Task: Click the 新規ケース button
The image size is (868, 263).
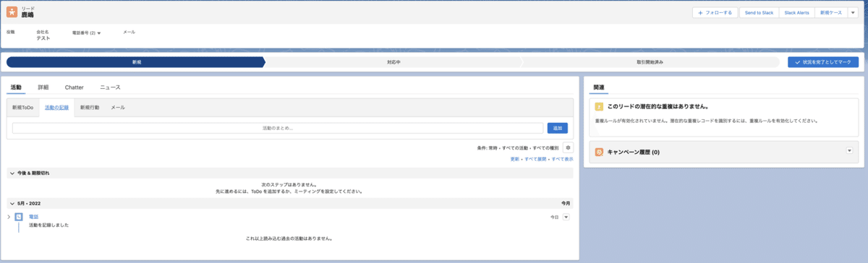Action: (830, 13)
